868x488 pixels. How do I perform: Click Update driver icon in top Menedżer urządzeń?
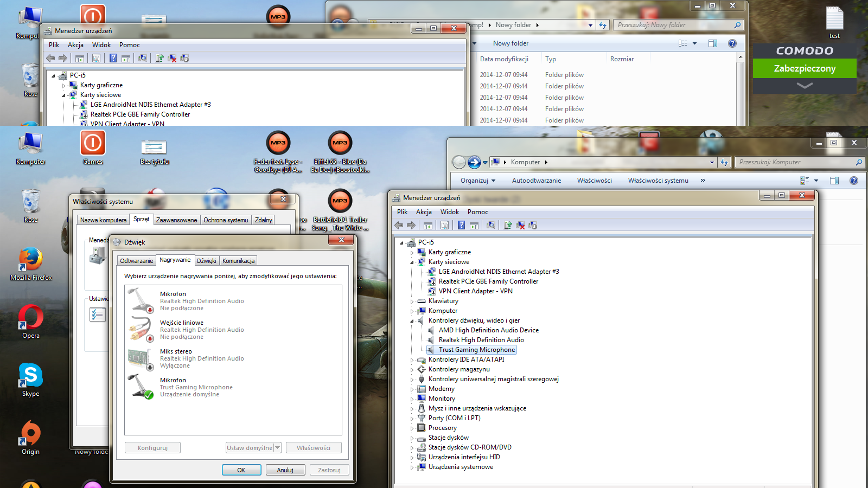pyautogui.click(x=159, y=59)
